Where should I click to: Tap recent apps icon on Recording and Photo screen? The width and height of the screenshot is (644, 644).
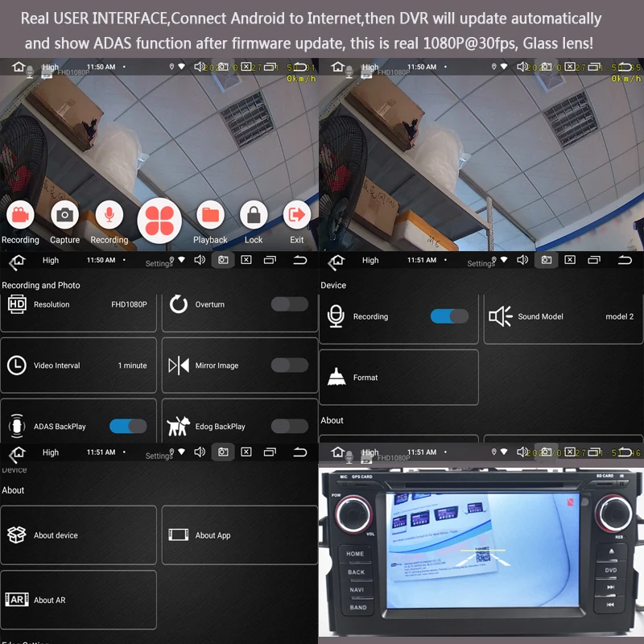tap(270, 260)
